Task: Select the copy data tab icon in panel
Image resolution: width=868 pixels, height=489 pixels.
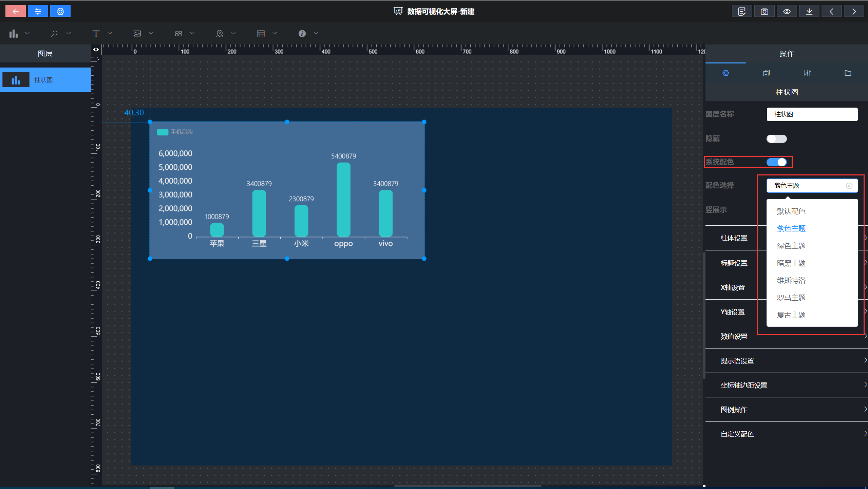Action: [x=767, y=73]
